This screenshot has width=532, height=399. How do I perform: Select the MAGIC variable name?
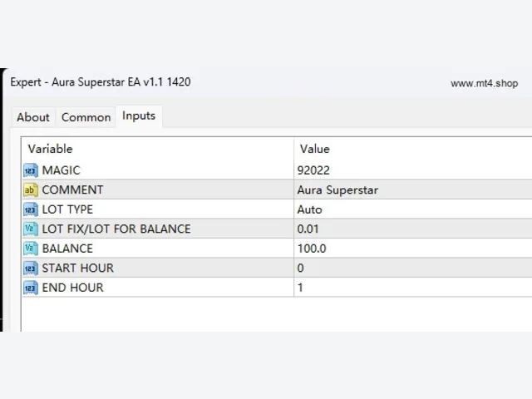61,170
